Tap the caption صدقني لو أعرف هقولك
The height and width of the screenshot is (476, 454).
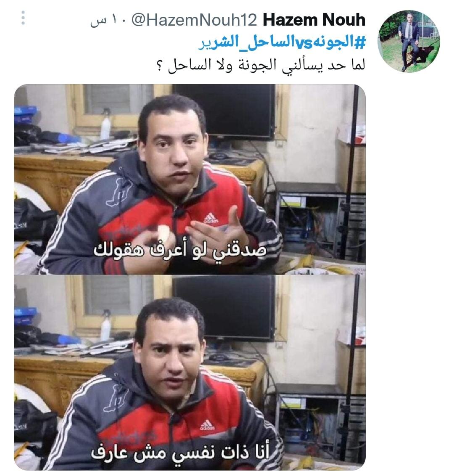click(x=180, y=251)
